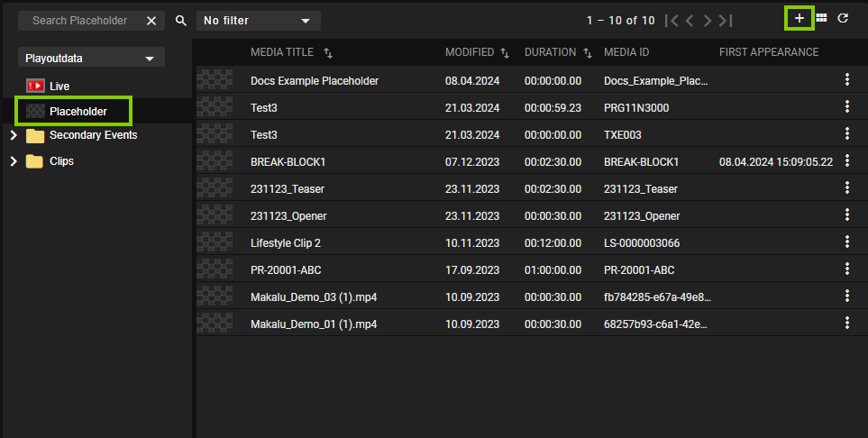
Task: Open options menu for Lifestyle Clip 2
Action: click(846, 242)
